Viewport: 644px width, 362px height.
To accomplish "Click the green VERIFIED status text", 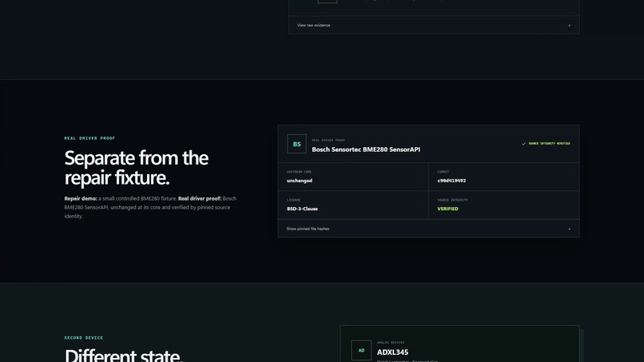I will [447, 209].
